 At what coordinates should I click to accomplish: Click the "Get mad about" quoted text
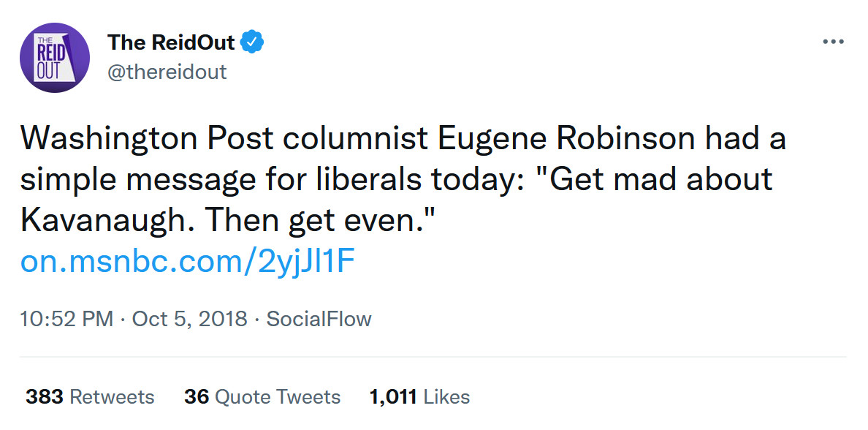pos(661,180)
